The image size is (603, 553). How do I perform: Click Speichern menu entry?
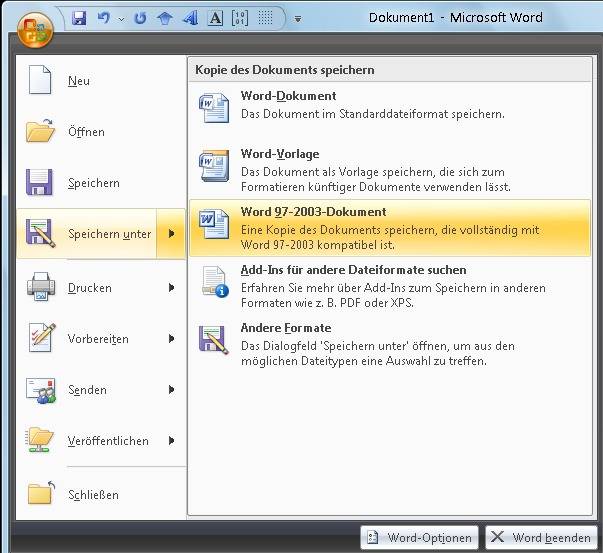(x=101, y=183)
